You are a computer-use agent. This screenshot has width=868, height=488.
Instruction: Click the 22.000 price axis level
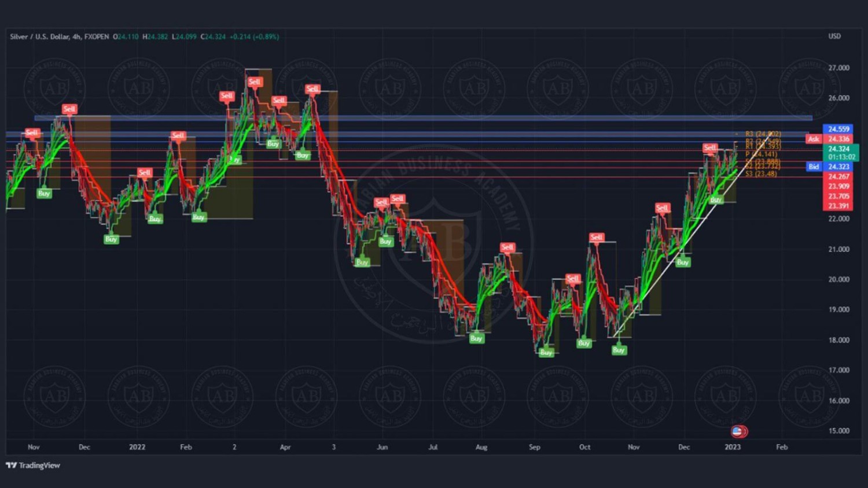click(x=838, y=219)
